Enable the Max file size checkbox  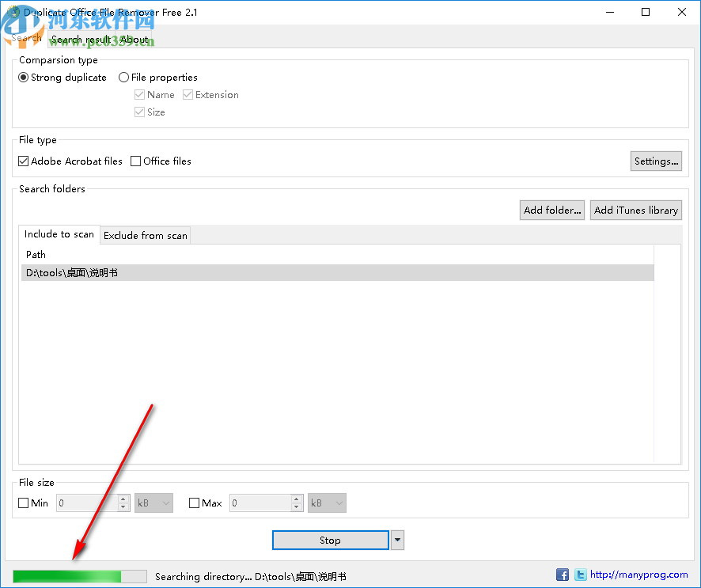(194, 503)
